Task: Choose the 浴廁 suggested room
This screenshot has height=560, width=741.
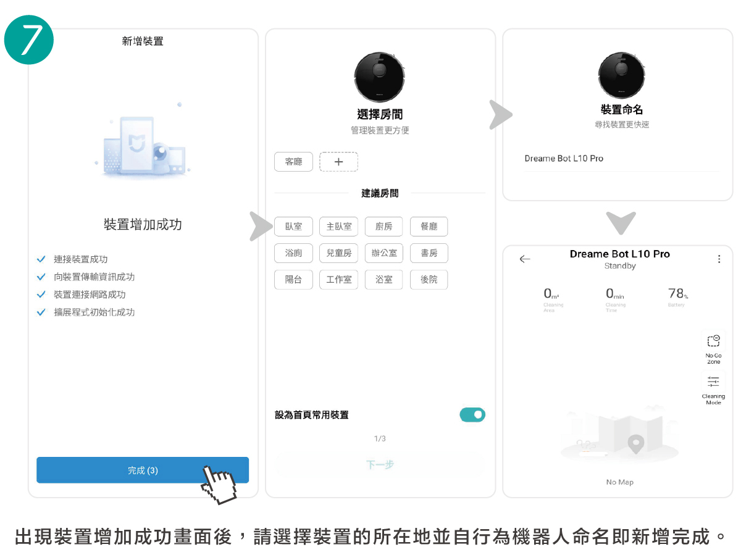Action: click(293, 253)
